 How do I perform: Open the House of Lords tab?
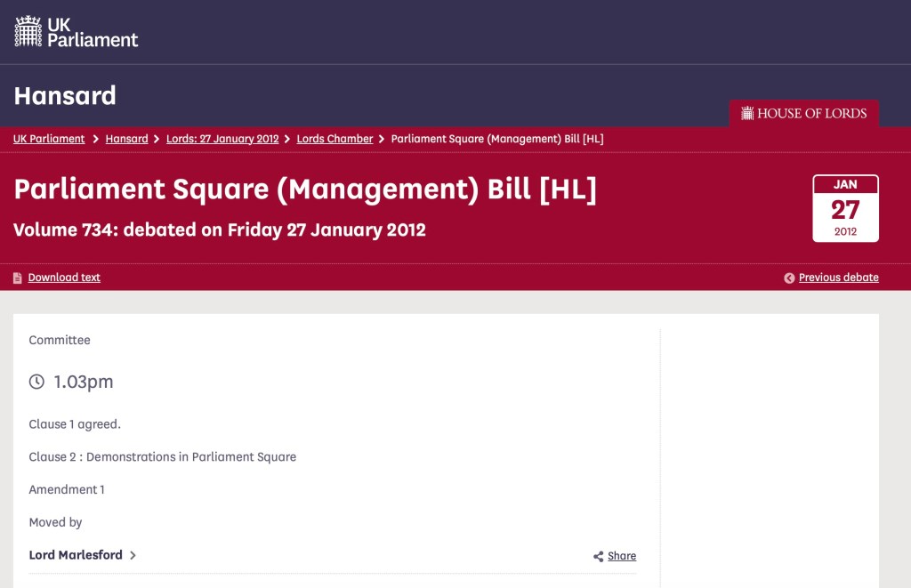click(804, 113)
